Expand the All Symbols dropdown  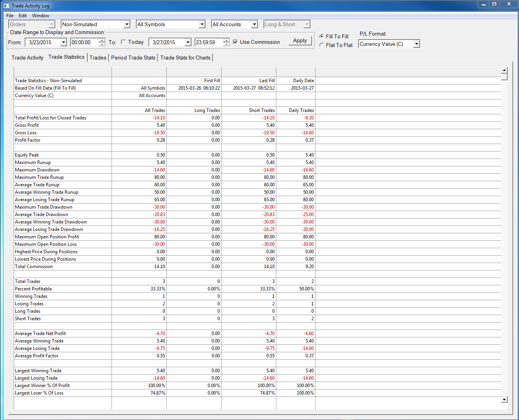tap(171, 24)
